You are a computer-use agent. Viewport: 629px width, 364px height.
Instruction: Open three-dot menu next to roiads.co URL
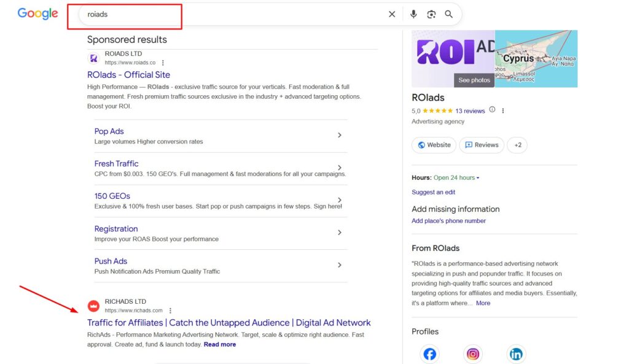pos(163,63)
